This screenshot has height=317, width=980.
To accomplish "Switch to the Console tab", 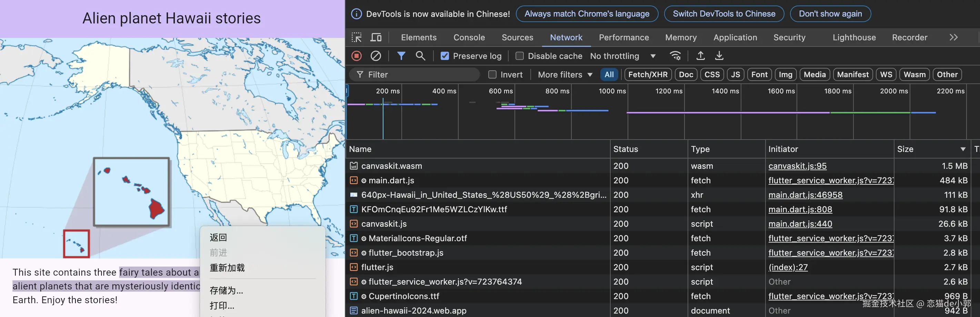I will point(469,37).
